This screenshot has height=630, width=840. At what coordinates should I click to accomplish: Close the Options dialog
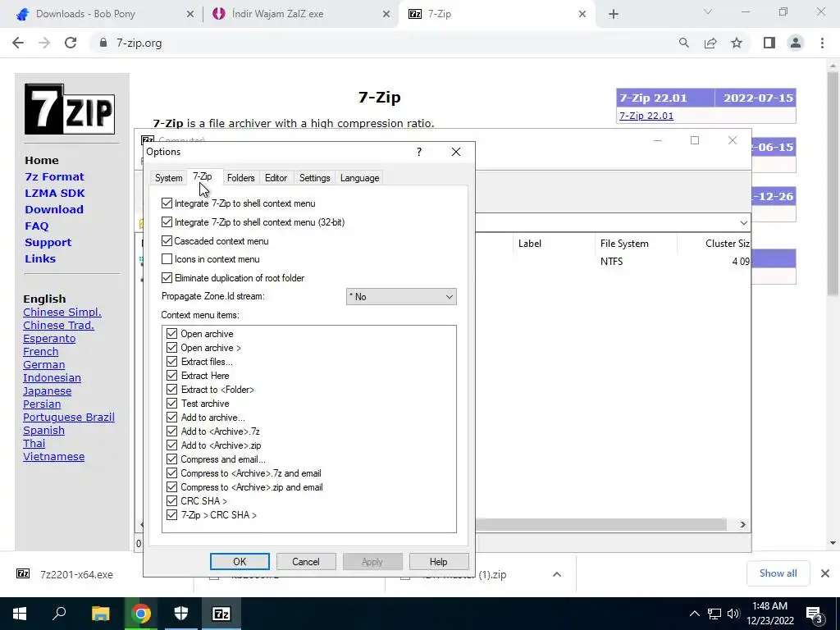tap(456, 152)
